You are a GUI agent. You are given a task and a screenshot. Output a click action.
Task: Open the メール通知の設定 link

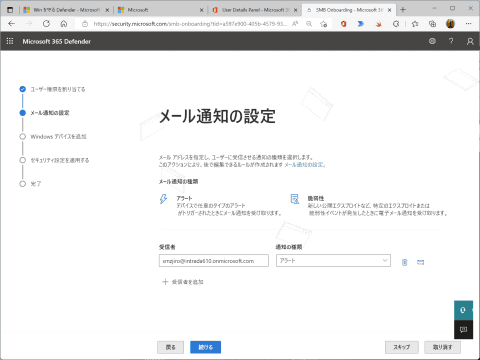coord(304,165)
